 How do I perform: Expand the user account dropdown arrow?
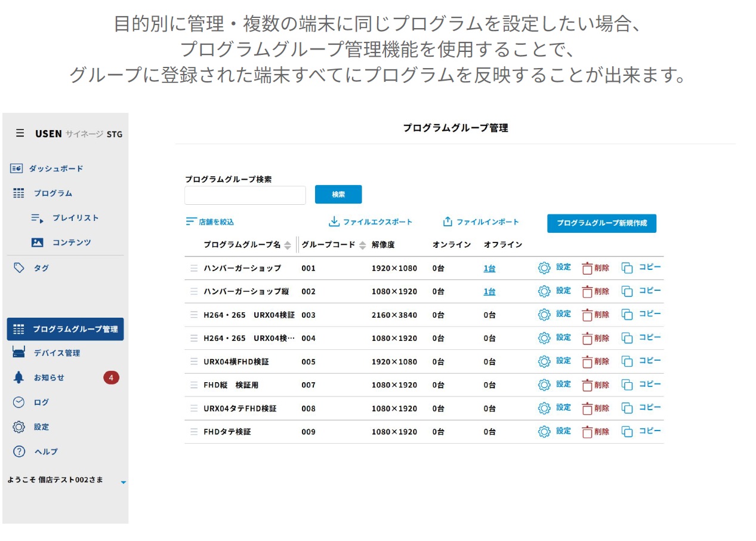tap(124, 482)
